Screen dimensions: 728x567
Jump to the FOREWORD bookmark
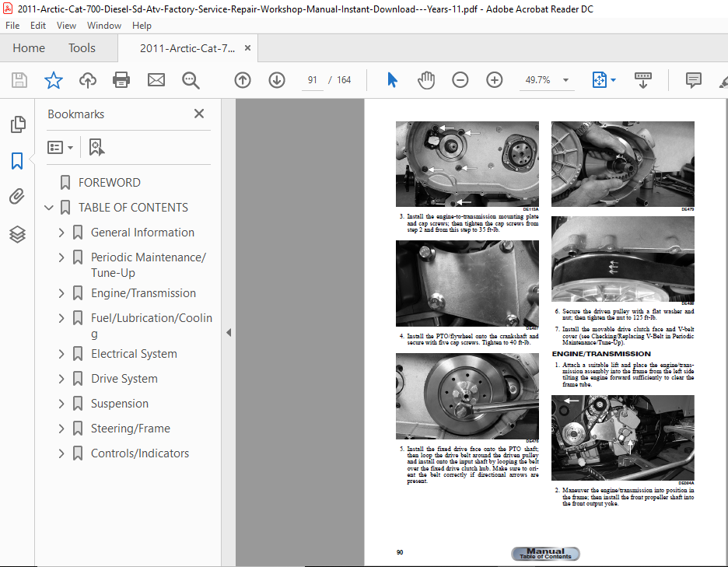pyautogui.click(x=109, y=183)
